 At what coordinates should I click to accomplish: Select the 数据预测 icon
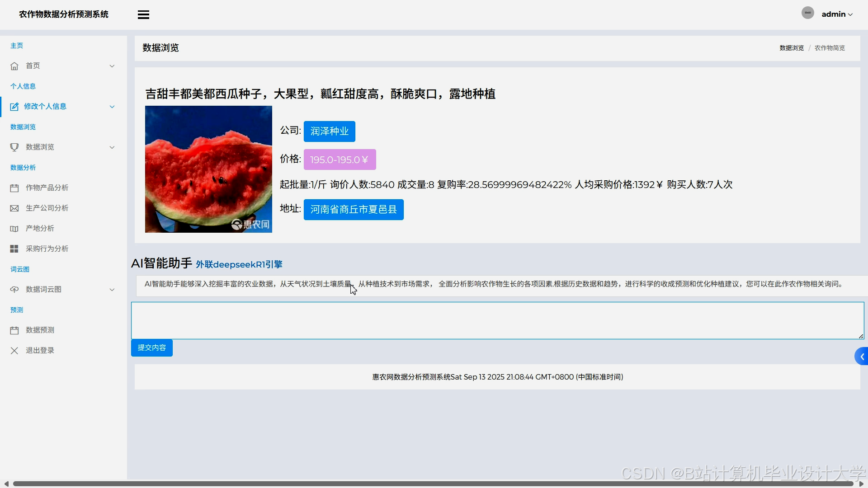(14, 330)
